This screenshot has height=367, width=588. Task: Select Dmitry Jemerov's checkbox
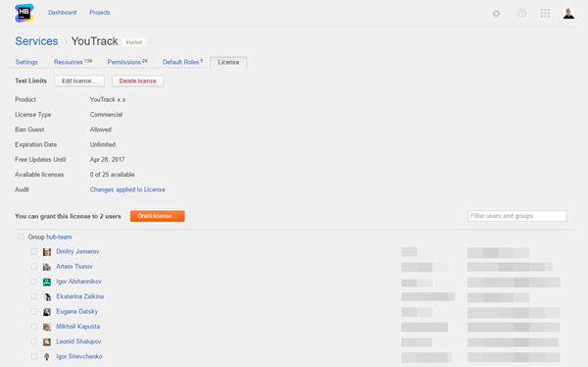[x=33, y=251]
